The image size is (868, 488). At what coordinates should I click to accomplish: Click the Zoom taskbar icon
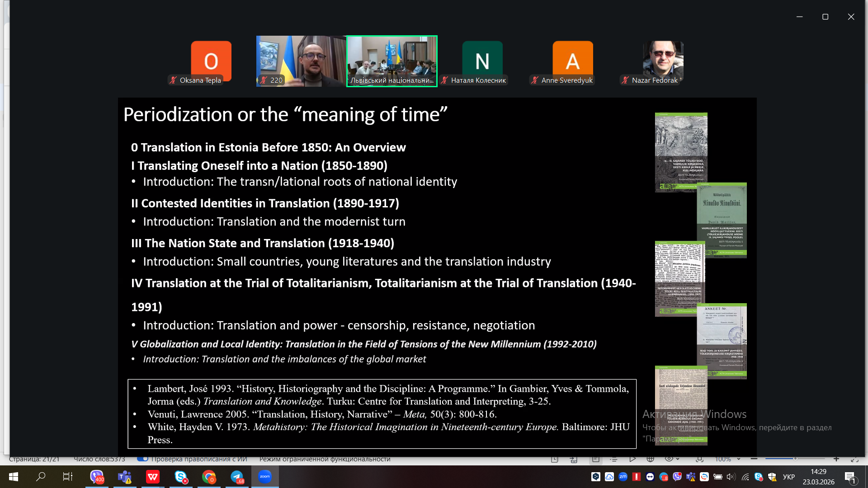(x=265, y=477)
